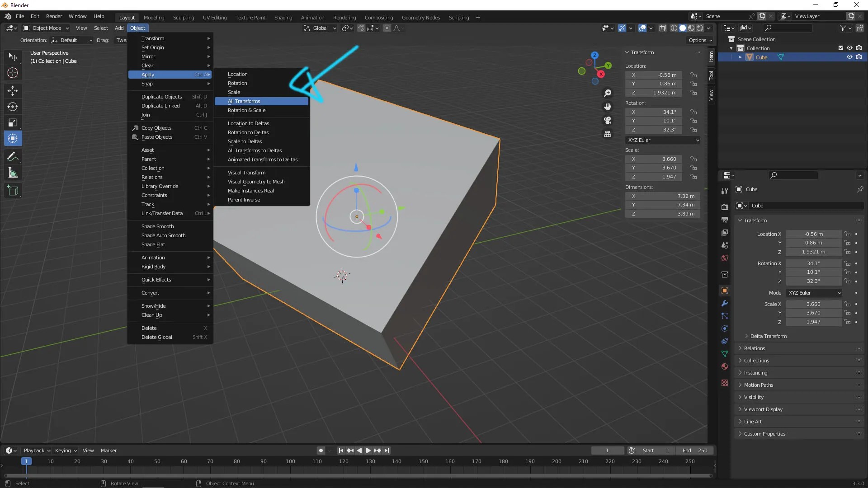
Task: Open Modifier properties wrench tab
Action: tap(725, 304)
